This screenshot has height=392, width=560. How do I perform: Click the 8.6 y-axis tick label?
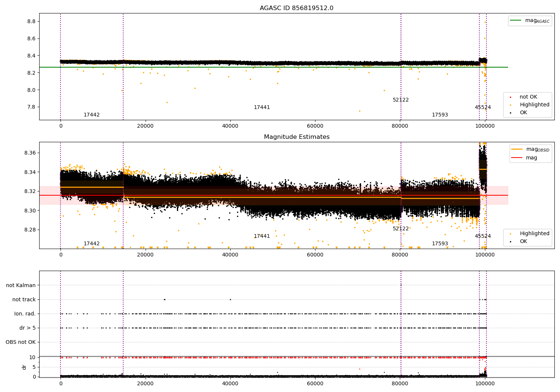coord(31,39)
